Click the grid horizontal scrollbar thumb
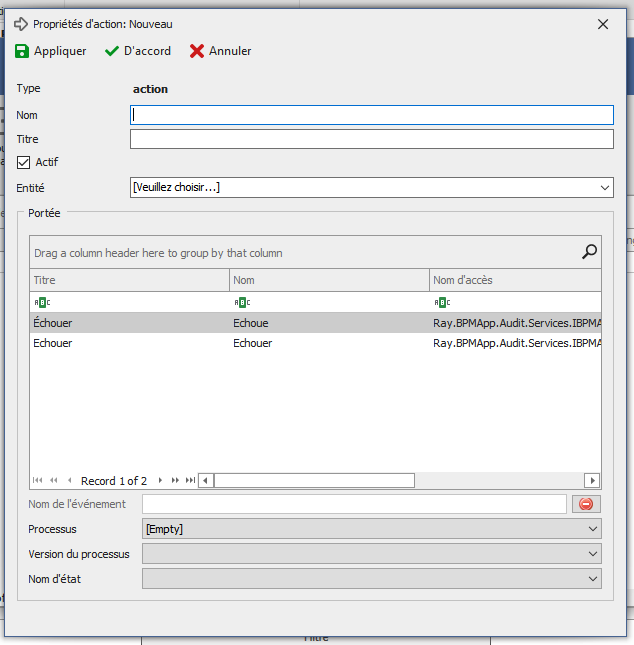 (314, 480)
